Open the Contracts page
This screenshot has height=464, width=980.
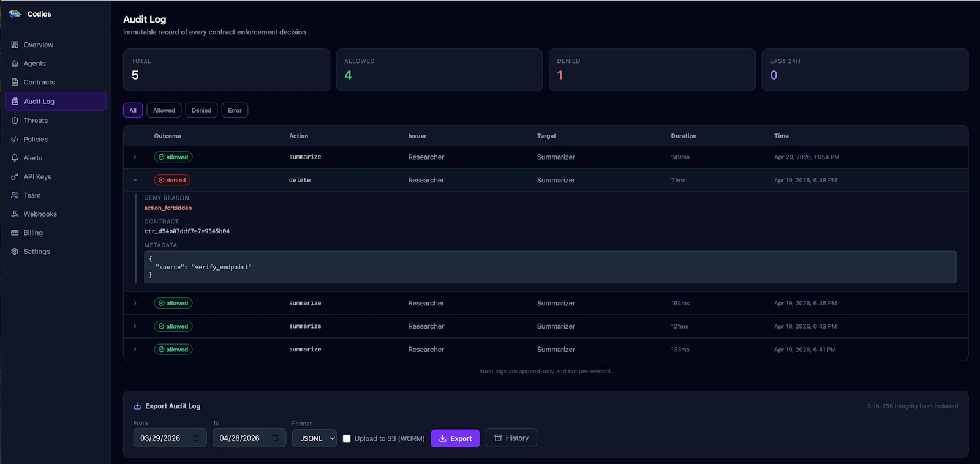pyautogui.click(x=56, y=82)
